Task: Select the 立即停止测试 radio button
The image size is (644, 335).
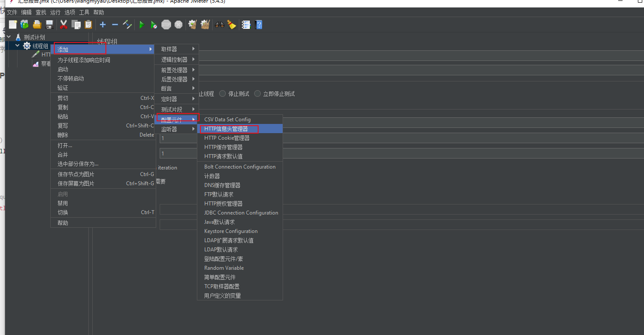Action: [257, 94]
